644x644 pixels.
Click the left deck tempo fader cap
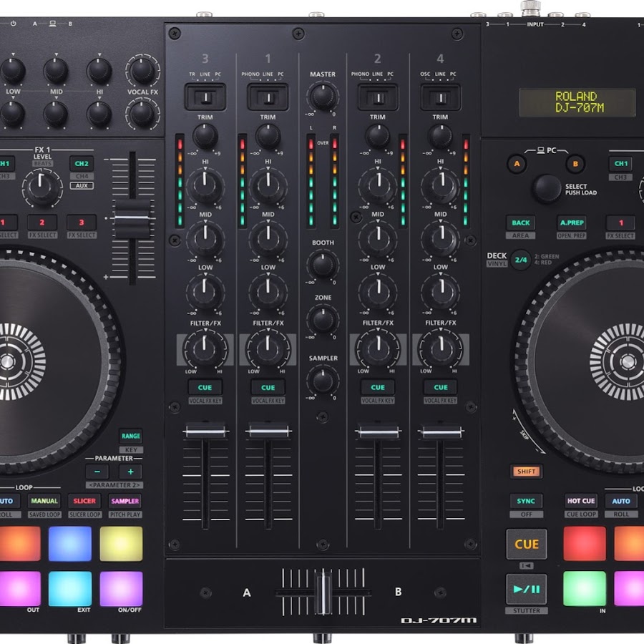tap(132, 218)
